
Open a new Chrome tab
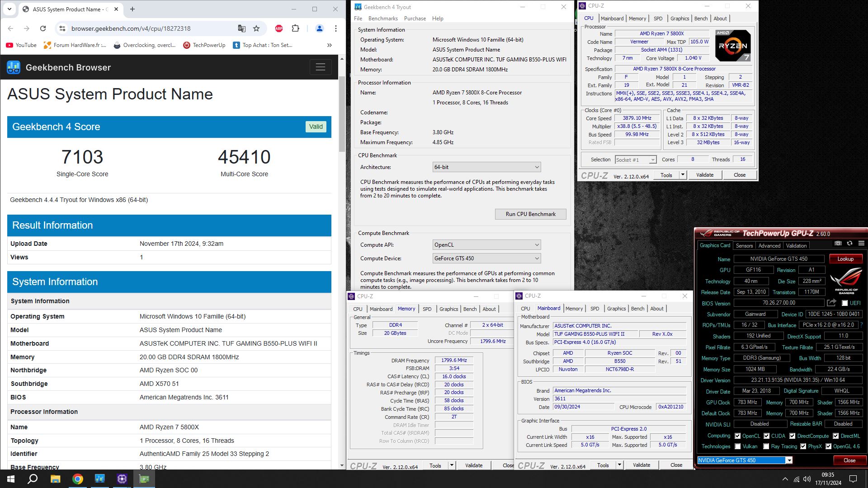click(x=132, y=9)
